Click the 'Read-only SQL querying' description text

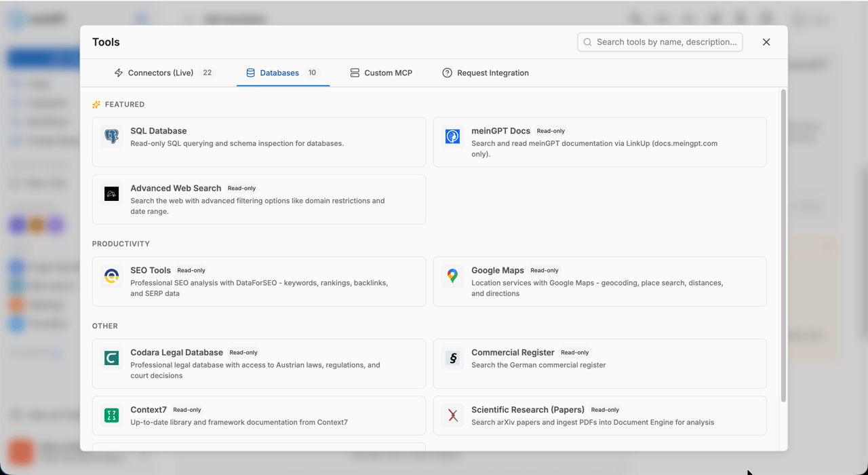237,144
